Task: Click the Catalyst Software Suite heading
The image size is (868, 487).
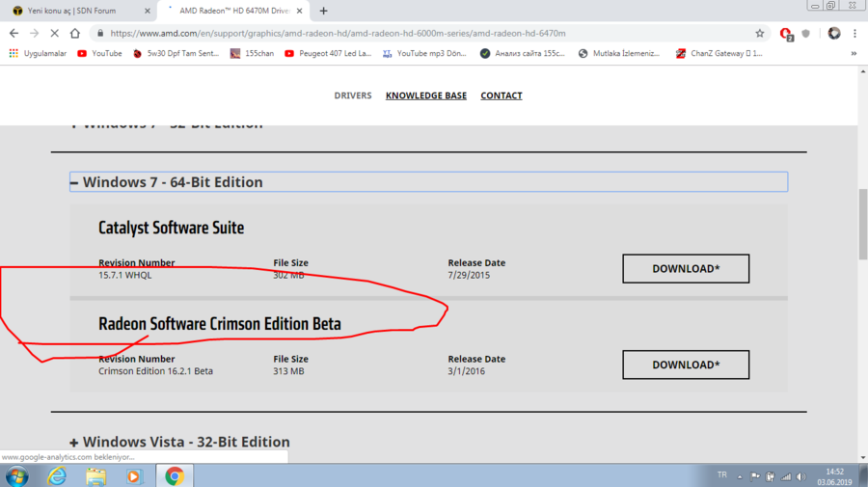Action: (171, 228)
